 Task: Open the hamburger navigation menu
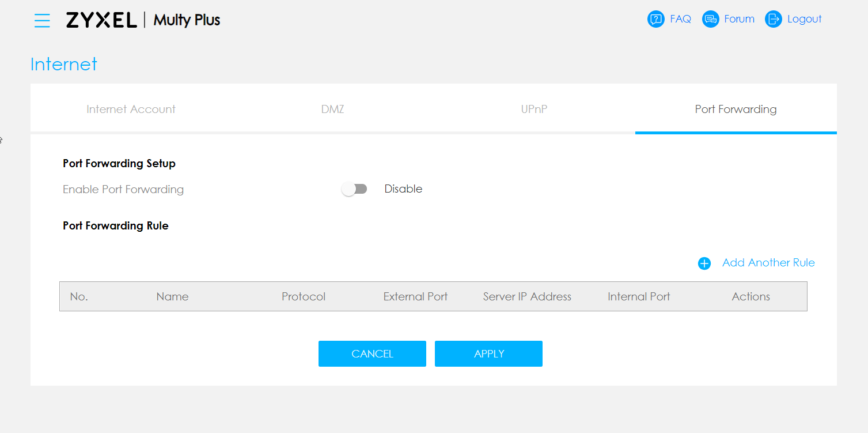(x=42, y=21)
